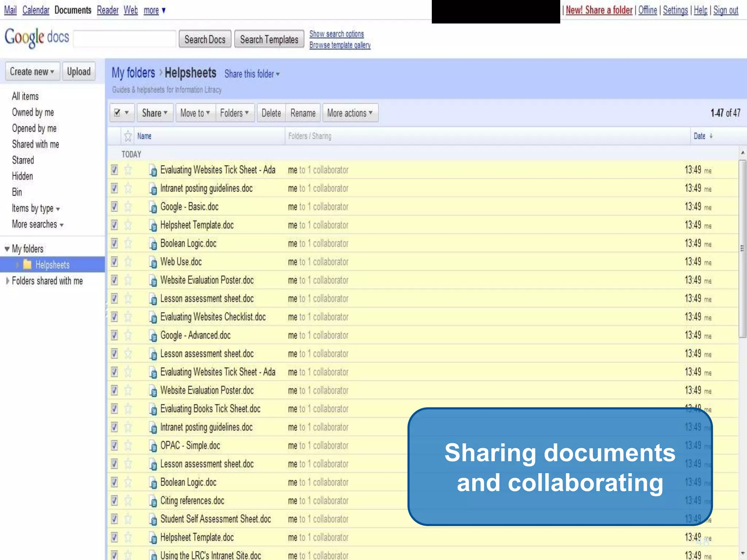Go to Mail in top navigation
This screenshot has height=560, width=747.
pos(10,10)
